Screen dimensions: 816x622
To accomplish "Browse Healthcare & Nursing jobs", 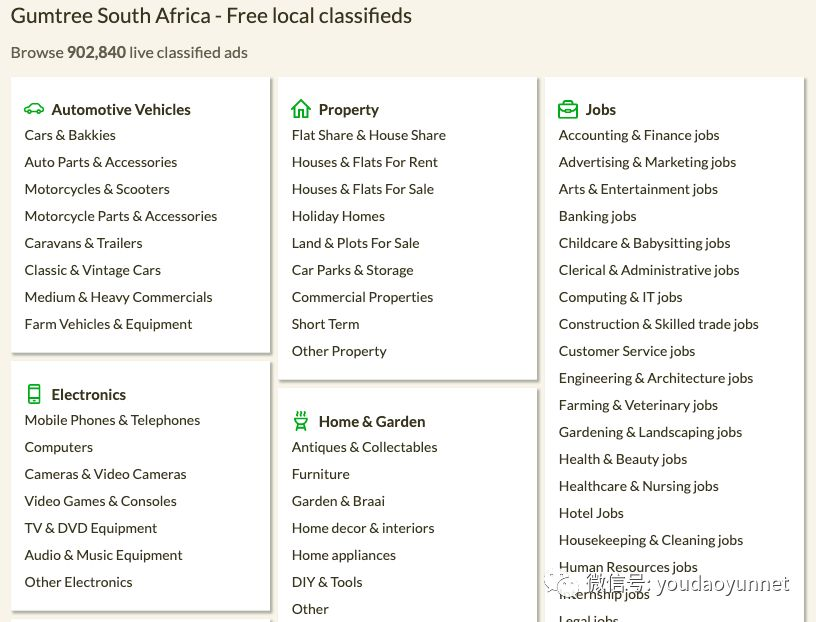I will coord(638,486).
